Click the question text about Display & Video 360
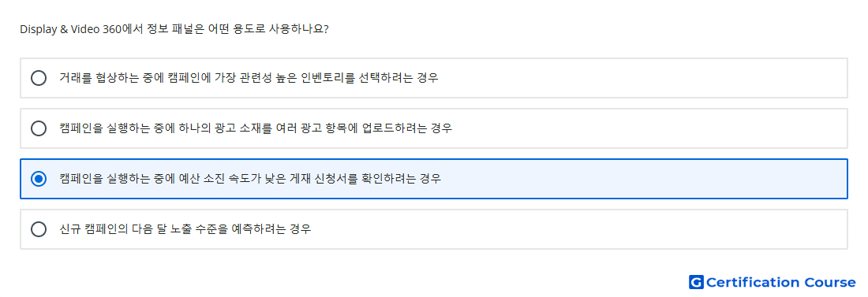868x297 pixels. [174, 29]
